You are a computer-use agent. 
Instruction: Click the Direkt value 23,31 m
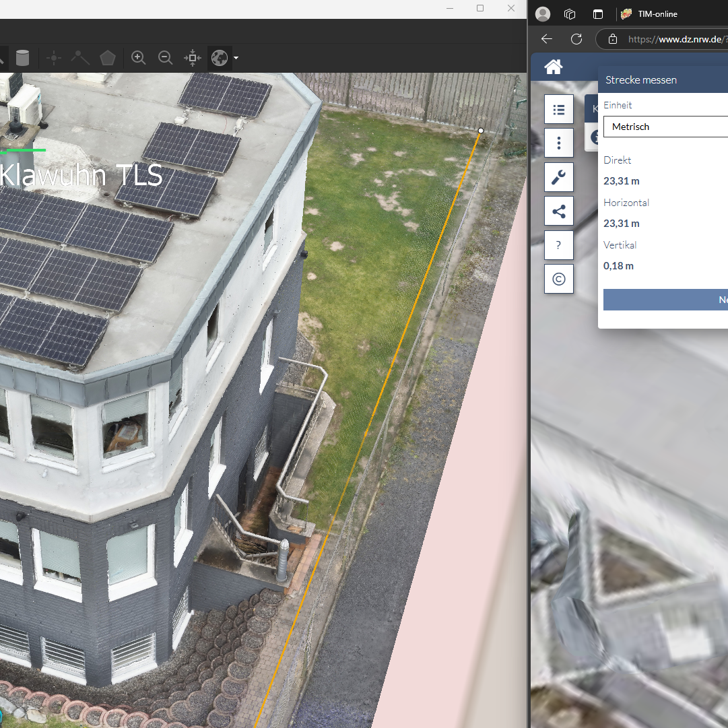point(622,181)
